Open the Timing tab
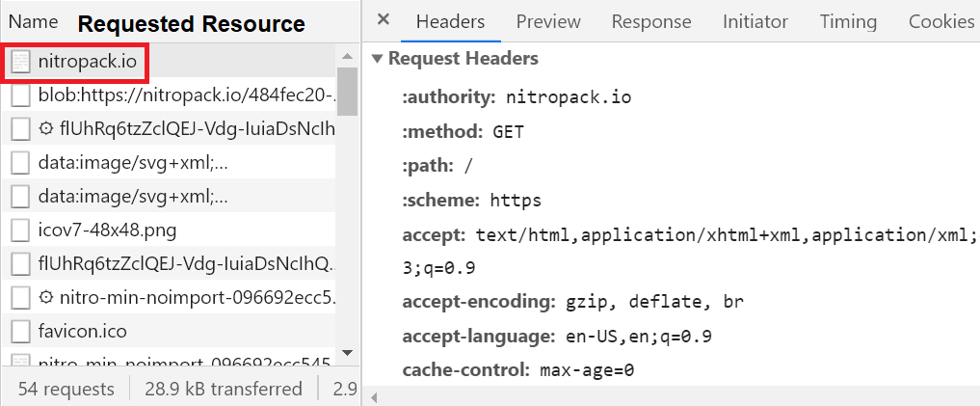Image resolution: width=980 pixels, height=406 pixels. click(848, 22)
